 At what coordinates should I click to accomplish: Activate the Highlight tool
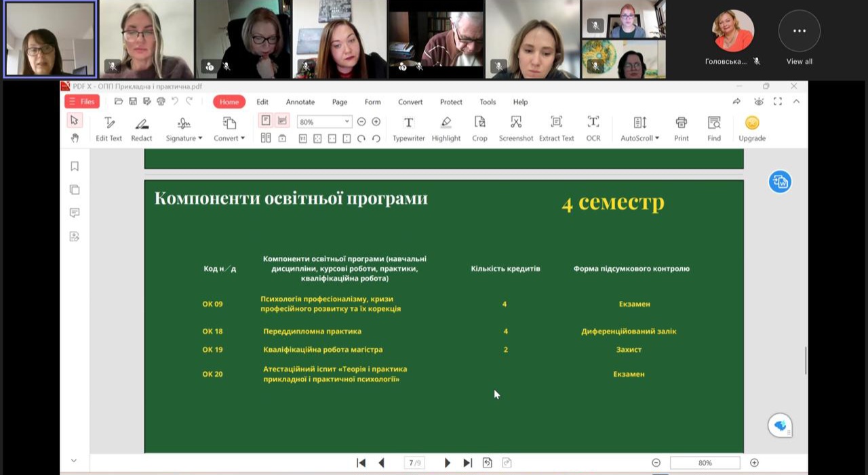coord(446,128)
